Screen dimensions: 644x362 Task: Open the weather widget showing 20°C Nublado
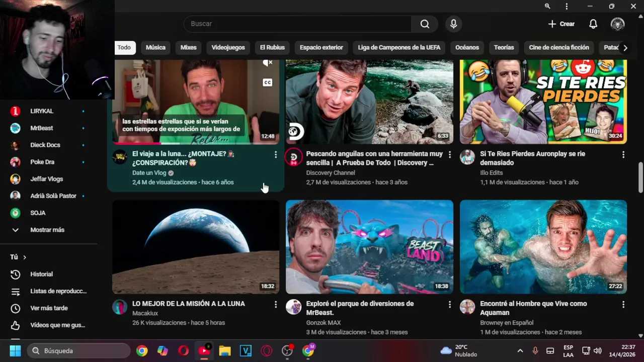point(459,350)
